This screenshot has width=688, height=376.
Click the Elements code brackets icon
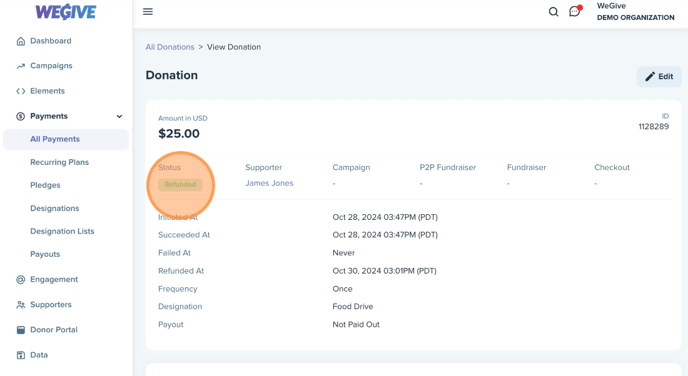[21, 91]
